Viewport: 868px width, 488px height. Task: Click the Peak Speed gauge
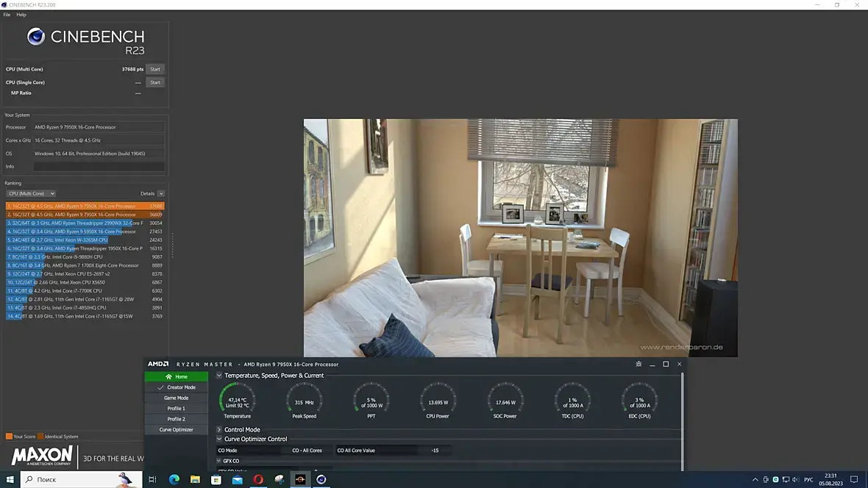click(x=305, y=400)
